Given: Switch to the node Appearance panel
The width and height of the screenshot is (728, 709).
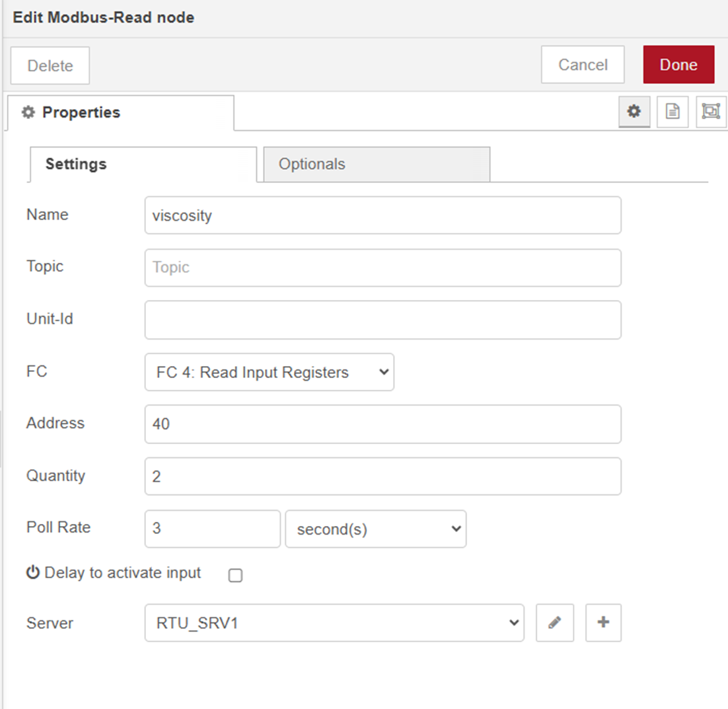Looking at the screenshot, I should tap(710, 112).
